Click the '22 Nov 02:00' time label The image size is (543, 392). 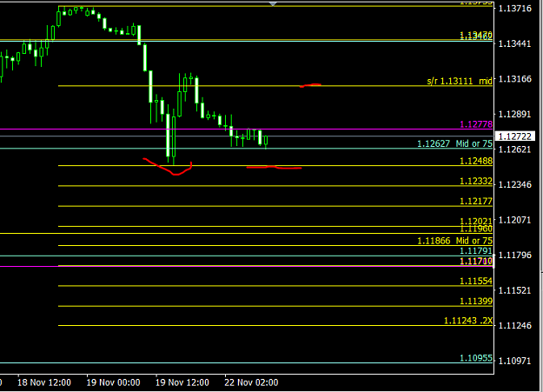251,382
